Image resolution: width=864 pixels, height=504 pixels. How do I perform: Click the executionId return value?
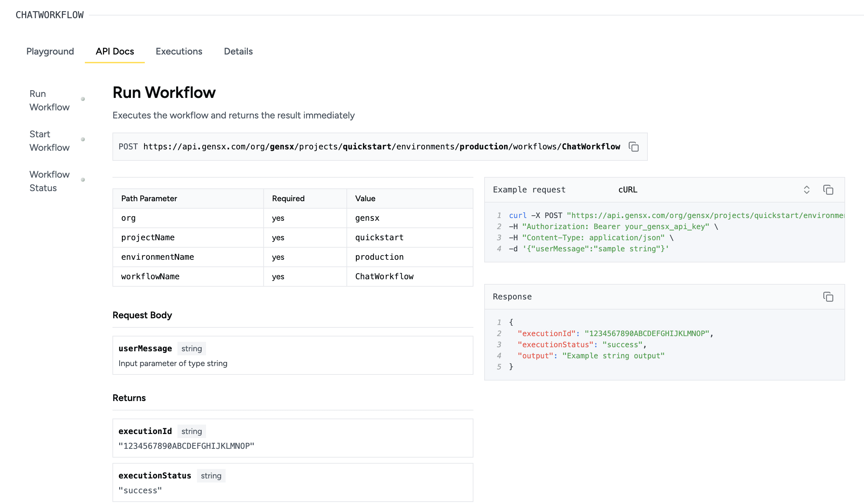pos(186,446)
